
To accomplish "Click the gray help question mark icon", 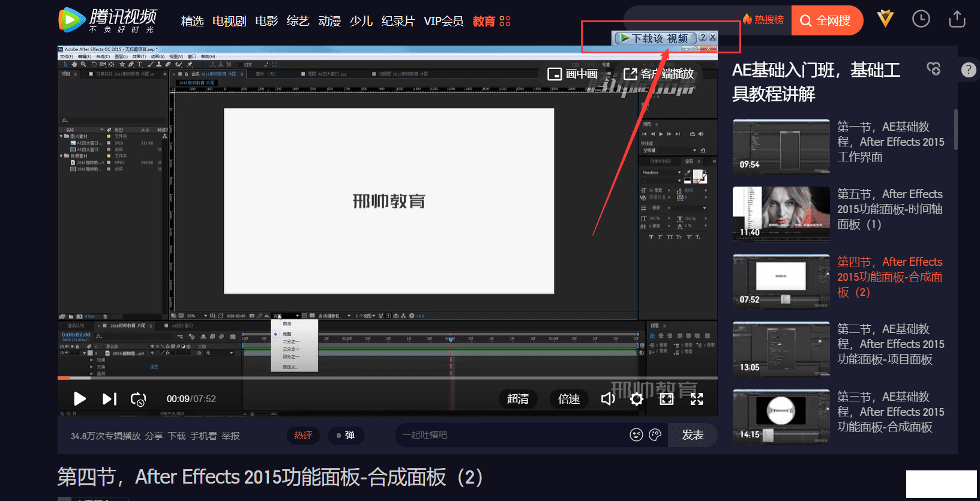I will click(x=968, y=70).
